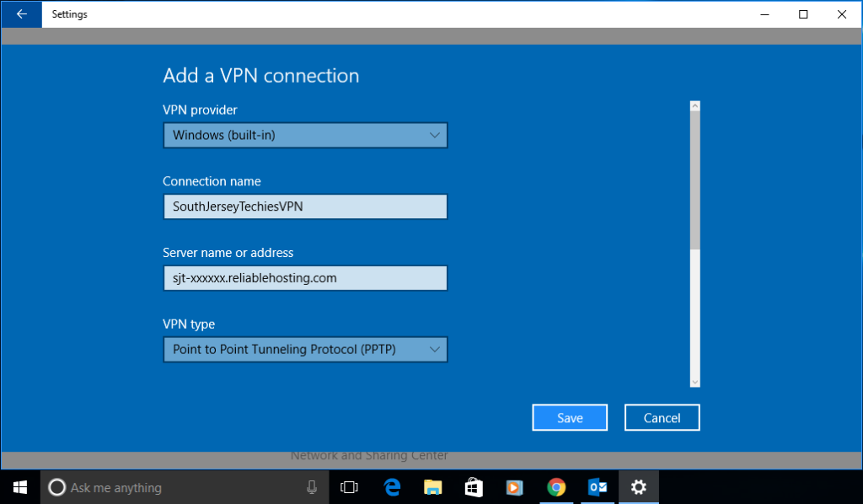The width and height of the screenshot is (863, 504).
Task: Edit the Connection name field
Action: click(305, 206)
